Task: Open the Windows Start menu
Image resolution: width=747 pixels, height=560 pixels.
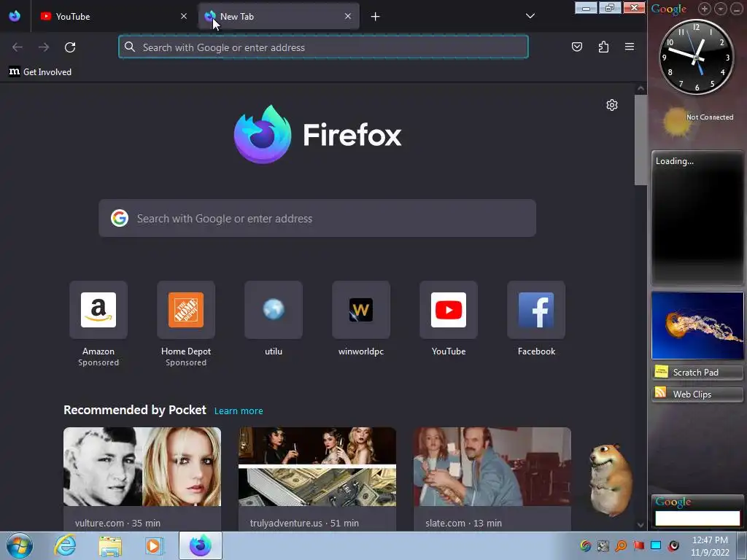Action: click(20, 545)
